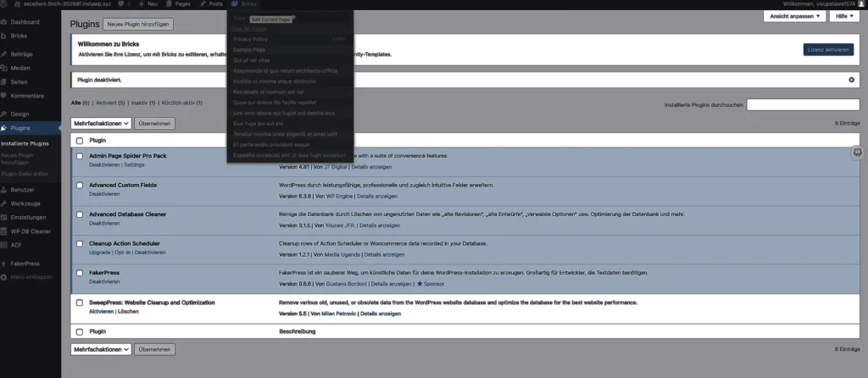Open the bottom Mehrfachaktionen dropdown
This screenshot has width=868, height=378.
pos(101,349)
